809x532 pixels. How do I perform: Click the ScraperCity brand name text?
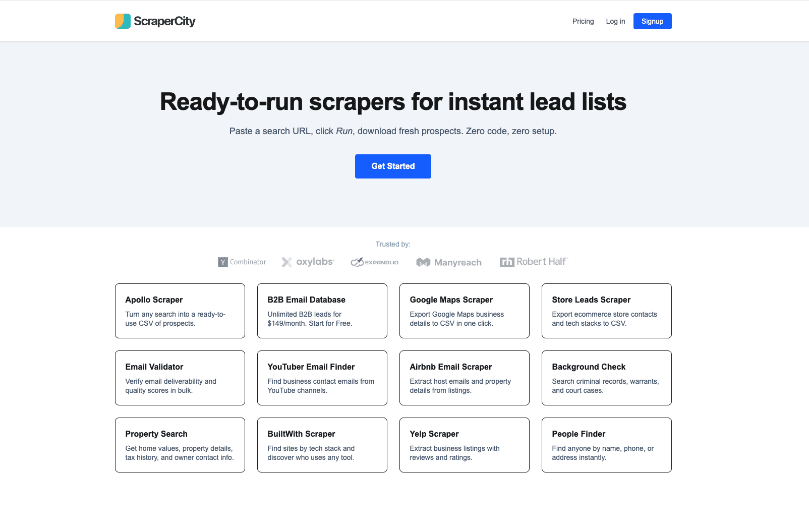tap(164, 21)
